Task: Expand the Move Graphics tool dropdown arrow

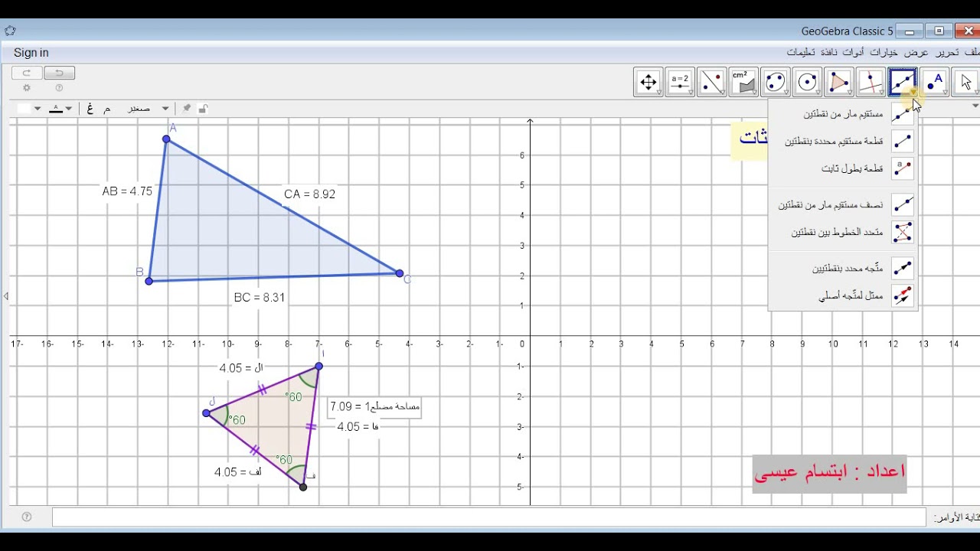Action: coord(659,92)
